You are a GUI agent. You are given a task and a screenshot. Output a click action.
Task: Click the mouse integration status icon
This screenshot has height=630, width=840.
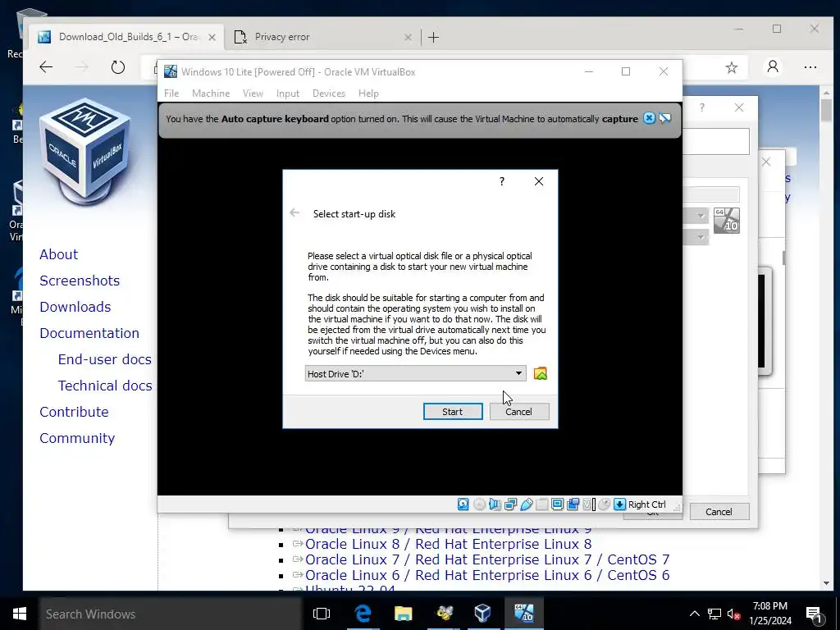tap(605, 504)
